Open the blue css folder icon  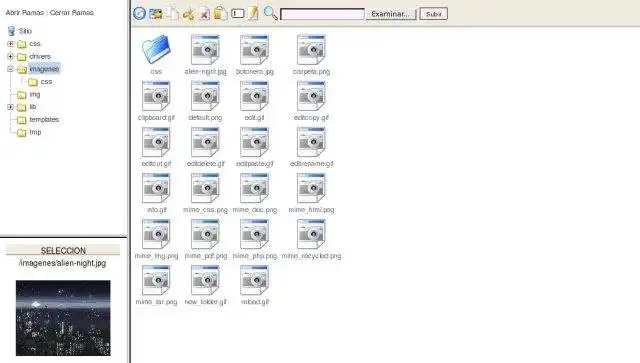(x=156, y=49)
